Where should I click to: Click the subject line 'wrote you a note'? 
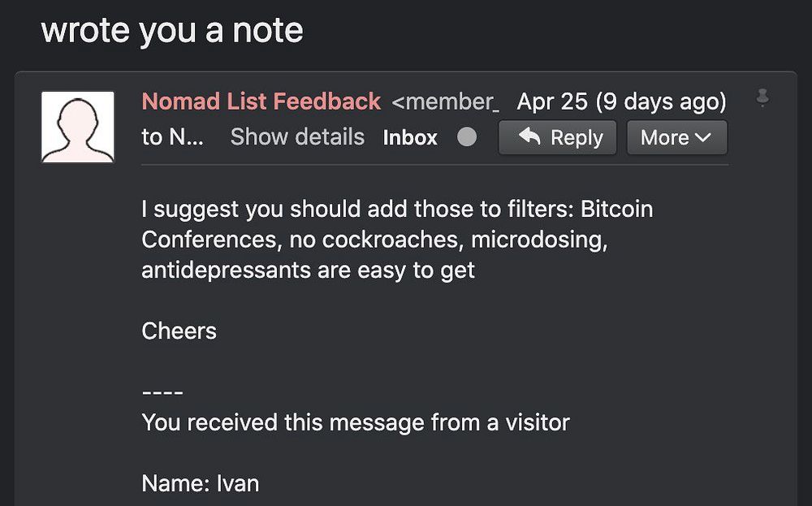coord(172,31)
